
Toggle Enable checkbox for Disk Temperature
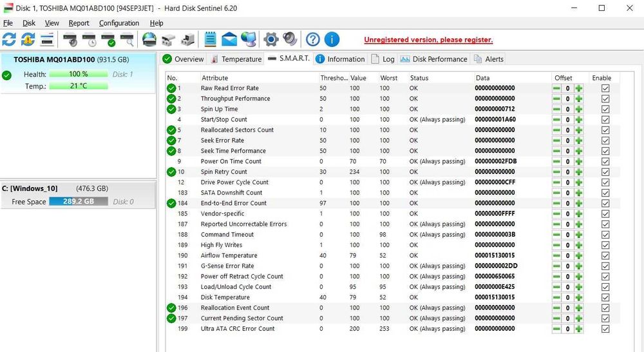(605, 297)
